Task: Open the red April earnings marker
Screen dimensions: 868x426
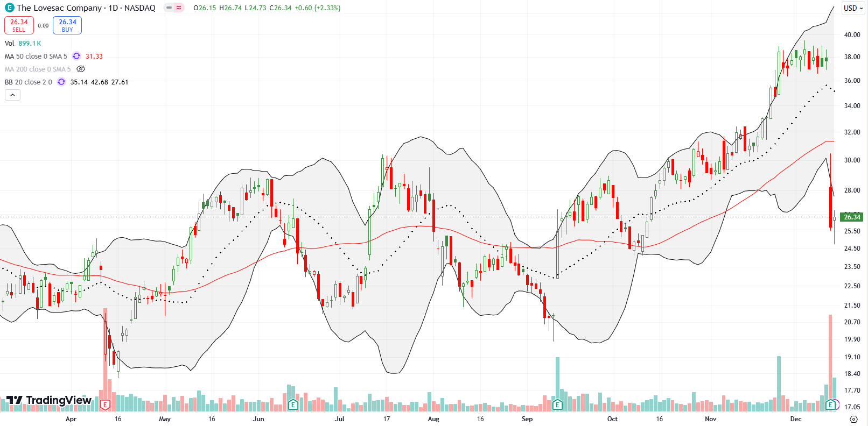Action: pos(105,404)
